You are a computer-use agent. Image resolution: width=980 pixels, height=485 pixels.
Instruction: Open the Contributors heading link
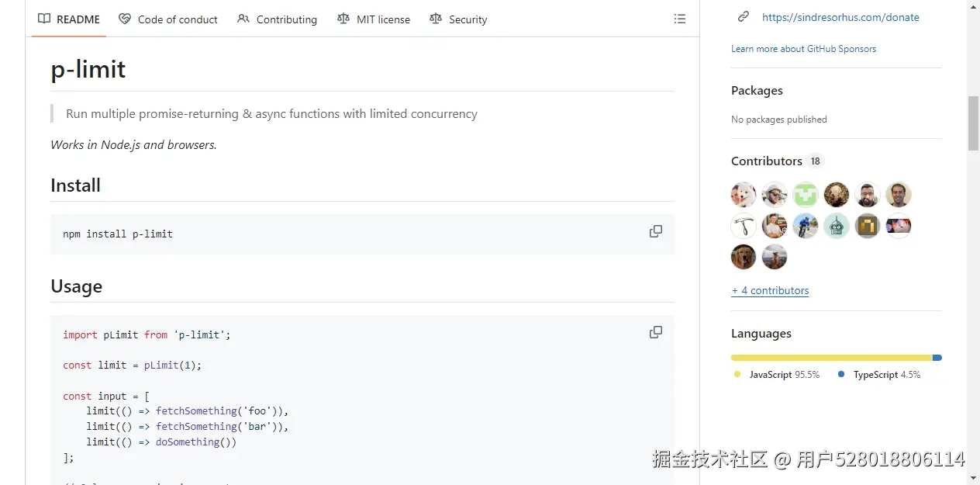coord(767,161)
